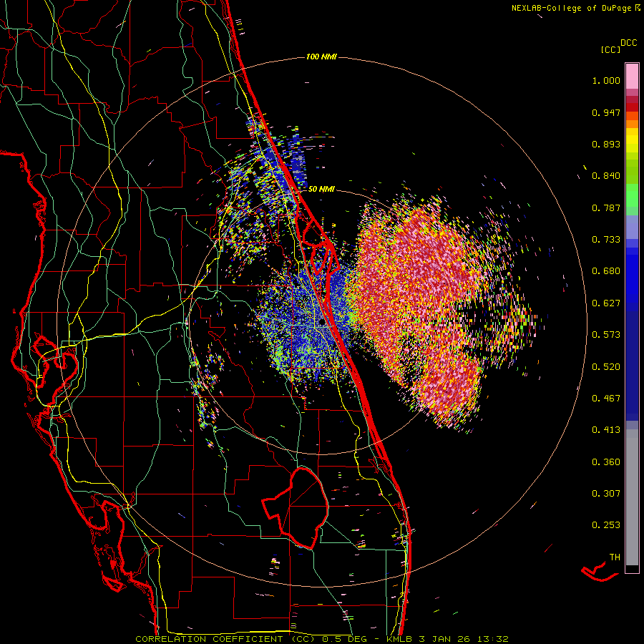Click the 0.467 legend value
Screen dimensions: 644x644
coord(606,399)
